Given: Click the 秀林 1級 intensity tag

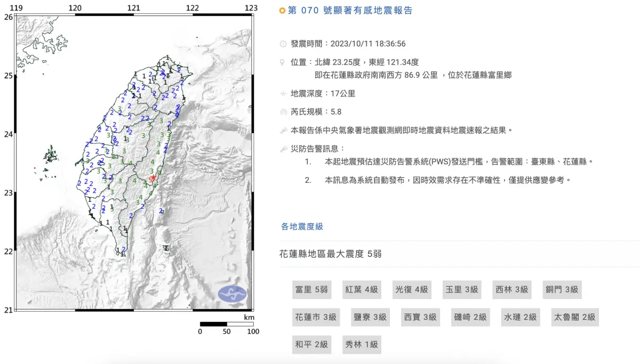Looking at the screenshot, I should coord(361,344).
